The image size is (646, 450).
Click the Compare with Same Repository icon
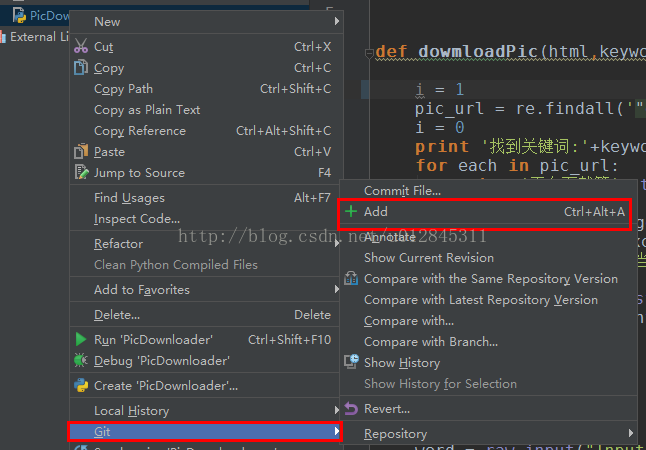[351, 279]
